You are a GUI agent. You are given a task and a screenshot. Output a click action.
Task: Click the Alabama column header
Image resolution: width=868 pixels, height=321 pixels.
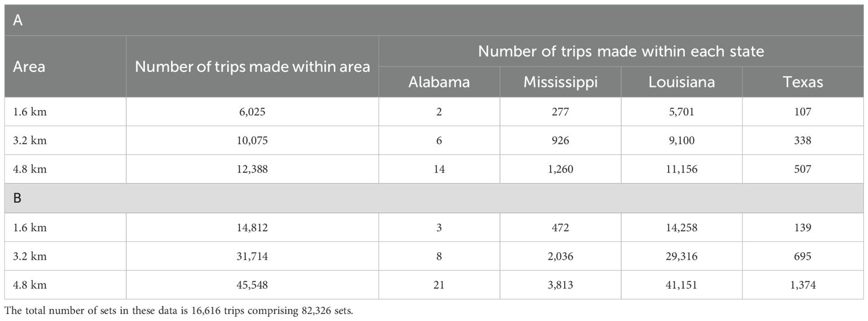439,82
